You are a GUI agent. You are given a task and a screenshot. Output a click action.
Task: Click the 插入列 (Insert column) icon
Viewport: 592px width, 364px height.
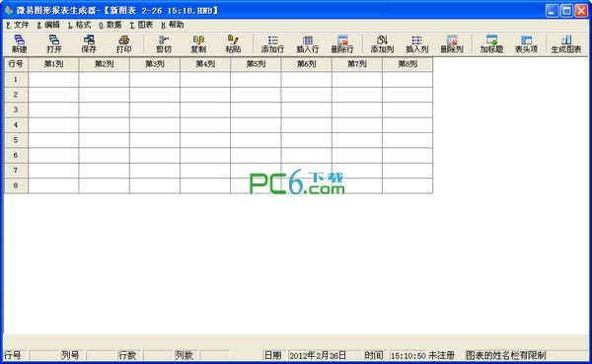[416, 43]
